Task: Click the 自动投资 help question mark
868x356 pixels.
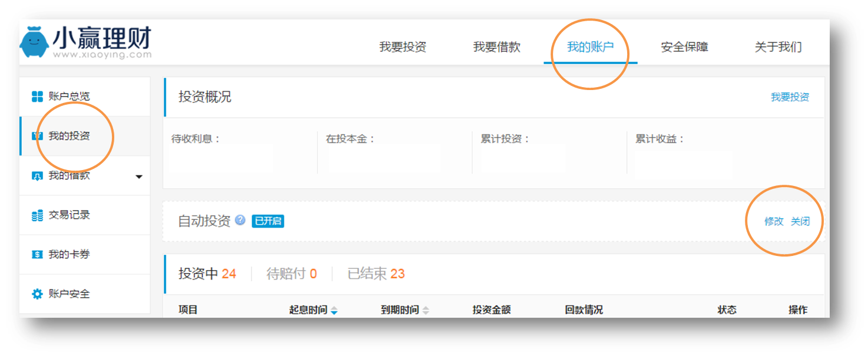Action: click(x=240, y=220)
